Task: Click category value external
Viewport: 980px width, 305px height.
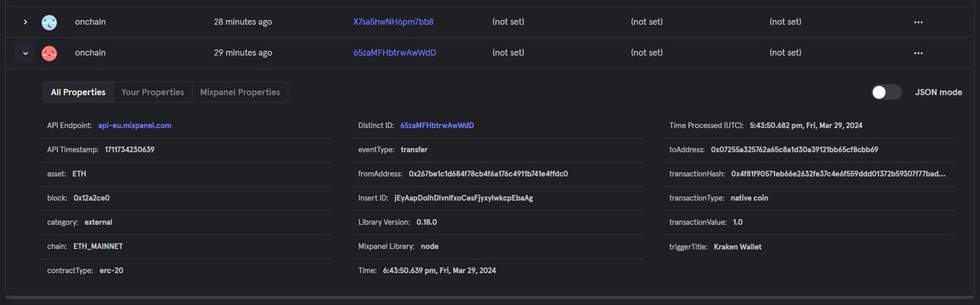Action: pos(99,222)
